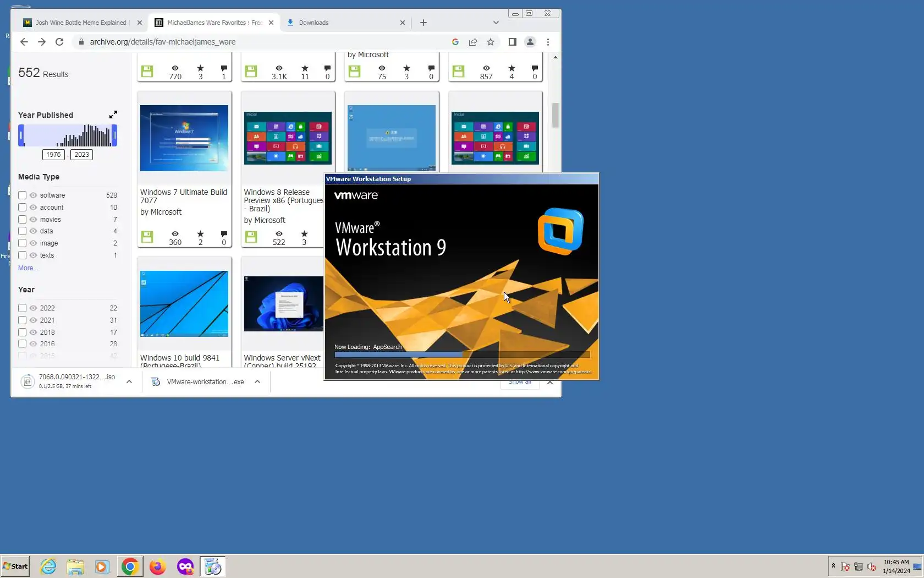Click the Chrome forward arrow
Screen dimensions: 924x578
tap(42, 42)
